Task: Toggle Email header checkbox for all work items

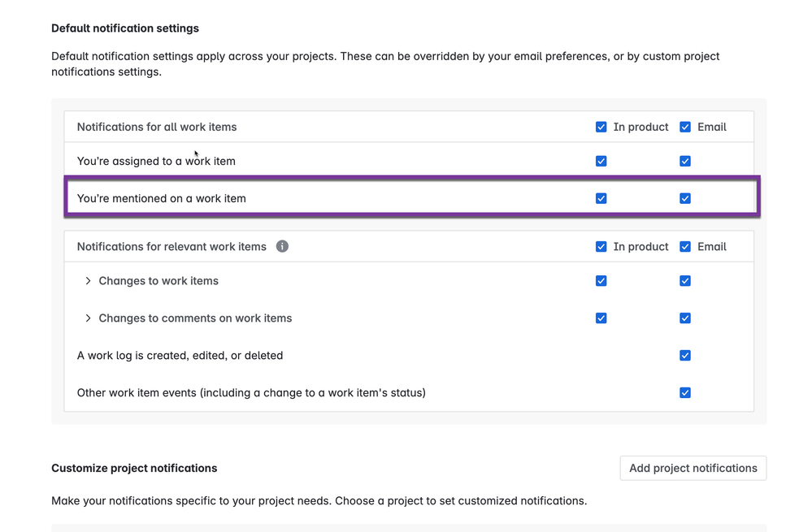Action: [685, 127]
